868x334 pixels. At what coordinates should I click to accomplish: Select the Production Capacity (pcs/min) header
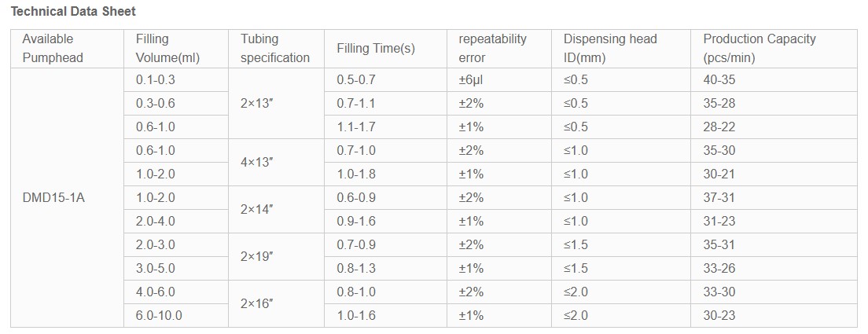click(759, 48)
